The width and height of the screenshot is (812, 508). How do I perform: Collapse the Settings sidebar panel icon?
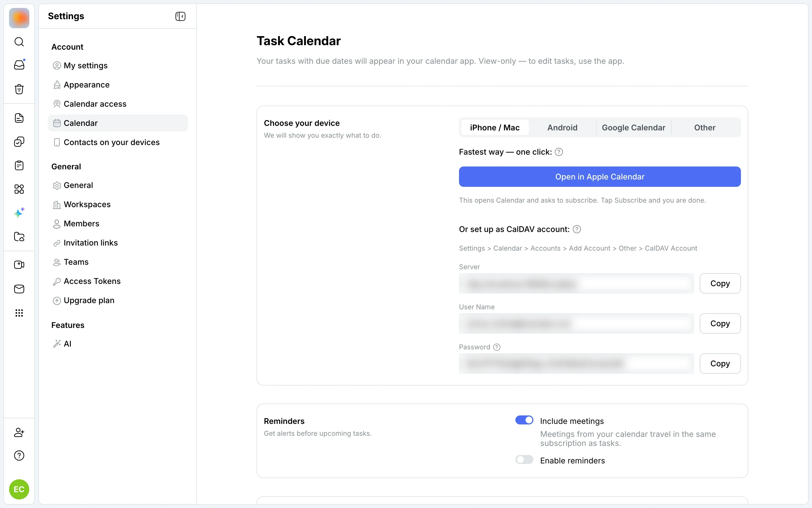[x=180, y=16]
